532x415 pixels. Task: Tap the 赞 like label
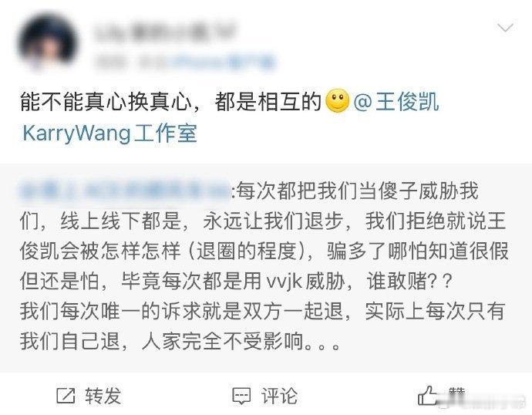coord(456,393)
